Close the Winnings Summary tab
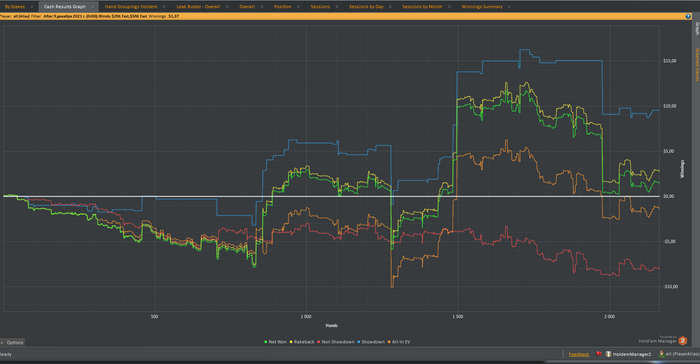Image resolution: width=700 pixels, height=364 pixels. pyautogui.click(x=509, y=7)
